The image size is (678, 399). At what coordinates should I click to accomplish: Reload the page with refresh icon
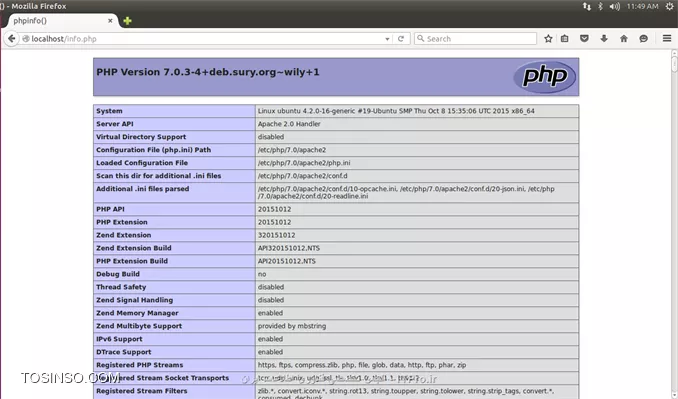click(x=401, y=39)
